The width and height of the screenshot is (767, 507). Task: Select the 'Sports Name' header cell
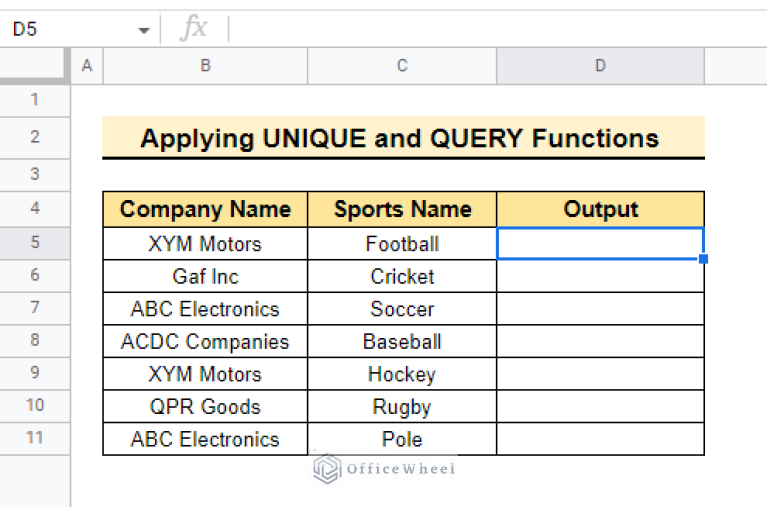coord(402,209)
